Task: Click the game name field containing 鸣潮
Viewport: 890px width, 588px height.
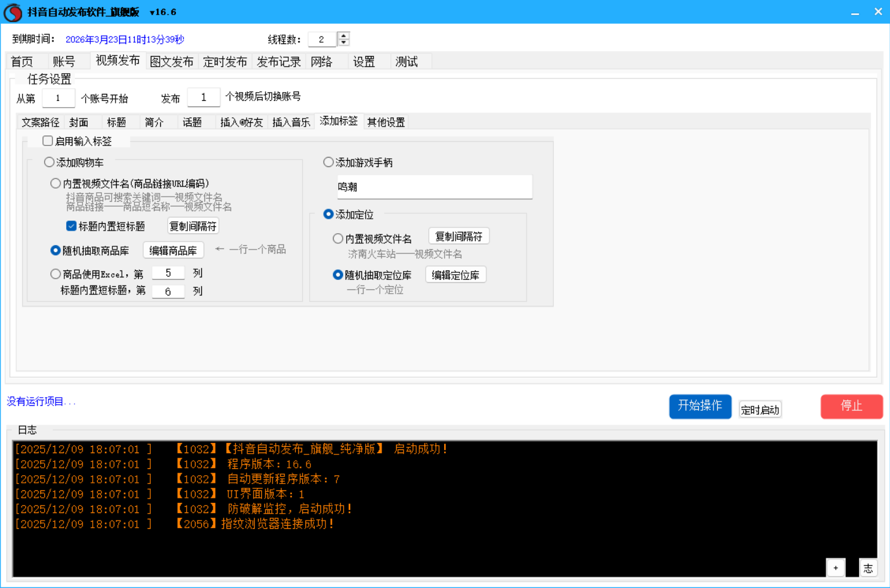Action: pos(434,187)
